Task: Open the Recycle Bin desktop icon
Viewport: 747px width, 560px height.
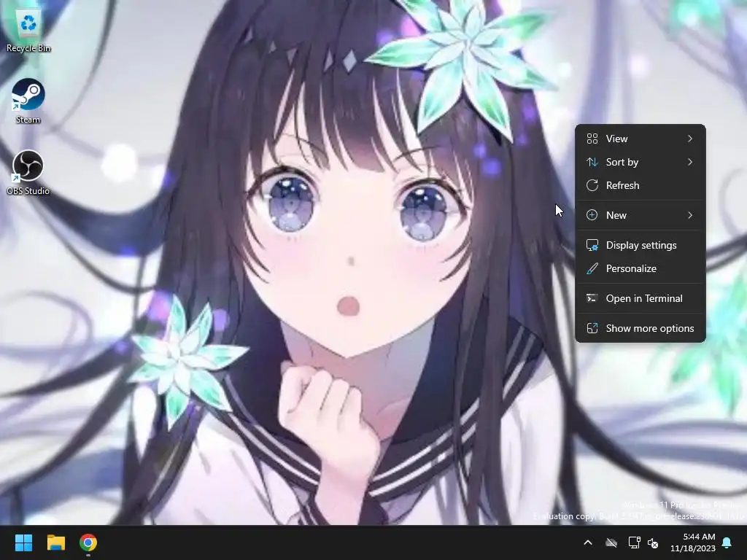Action: [x=28, y=32]
